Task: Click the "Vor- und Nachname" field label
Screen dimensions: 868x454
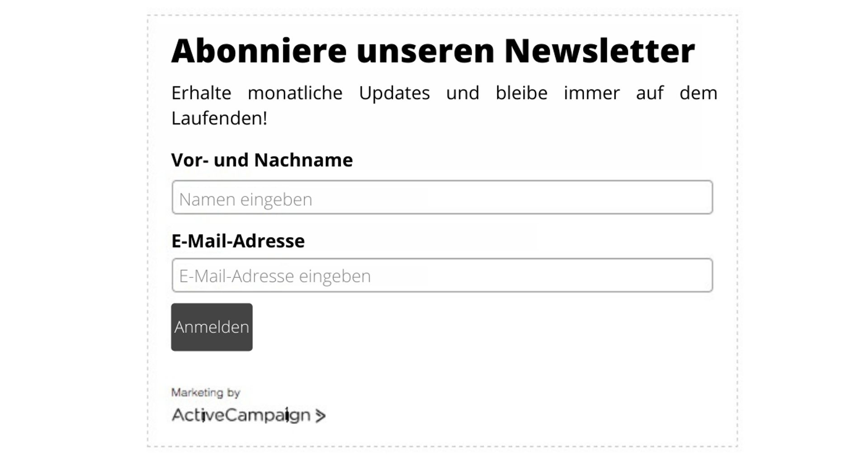Action: point(262,160)
